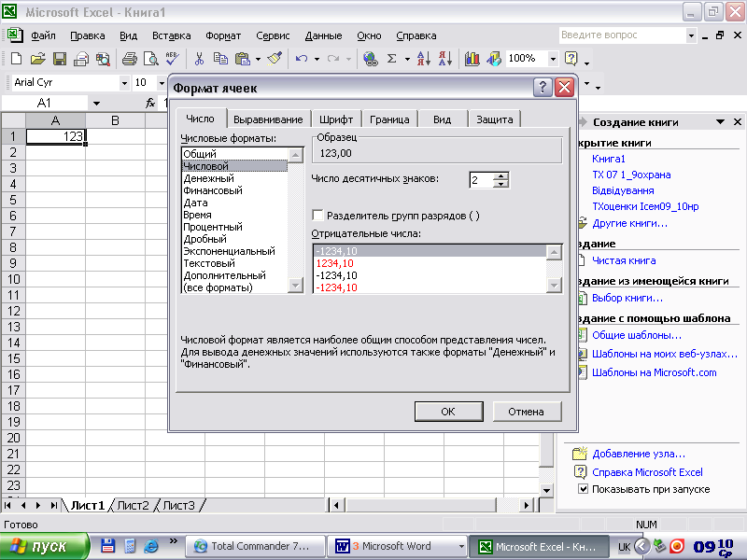The image size is (747, 560).
Task: Click the Permission icon next to Save
Action: click(x=81, y=59)
